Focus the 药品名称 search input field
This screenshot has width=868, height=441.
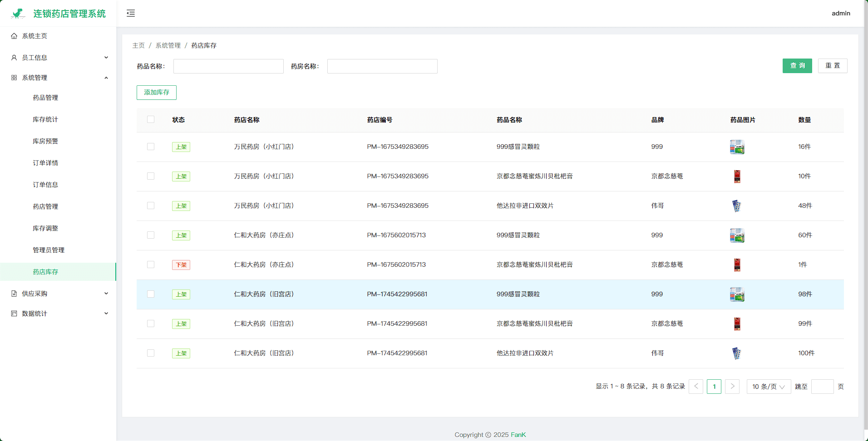[x=228, y=66]
